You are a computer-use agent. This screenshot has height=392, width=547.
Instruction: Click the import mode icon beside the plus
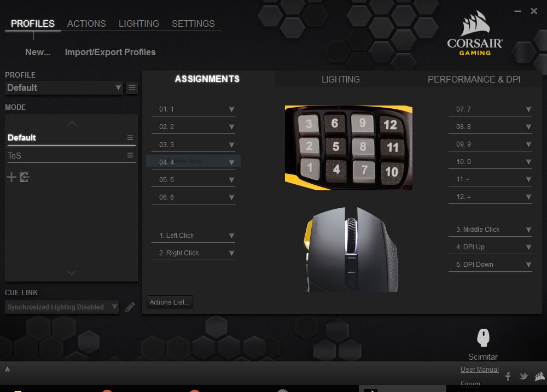pos(24,177)
